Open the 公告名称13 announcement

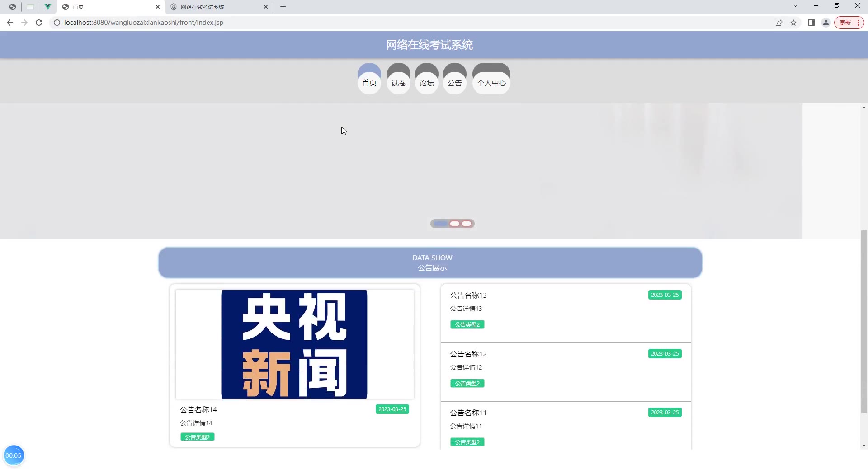pyautogui.click(x=468, y=295)
